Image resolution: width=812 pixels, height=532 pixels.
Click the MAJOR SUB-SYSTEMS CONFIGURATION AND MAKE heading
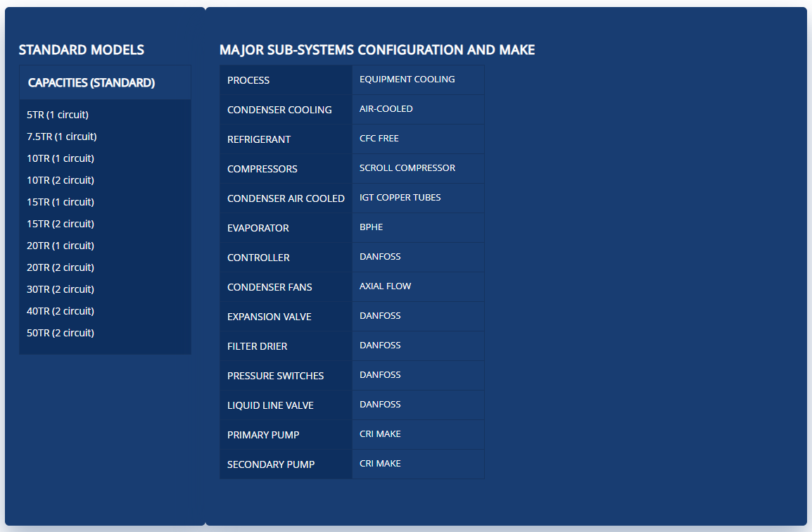tap(377, 50)
